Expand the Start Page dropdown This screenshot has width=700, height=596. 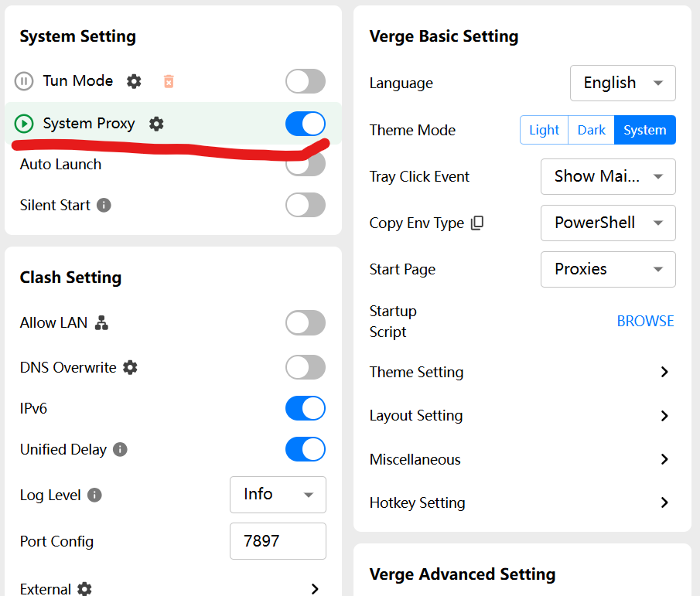[x=608, y=269]
